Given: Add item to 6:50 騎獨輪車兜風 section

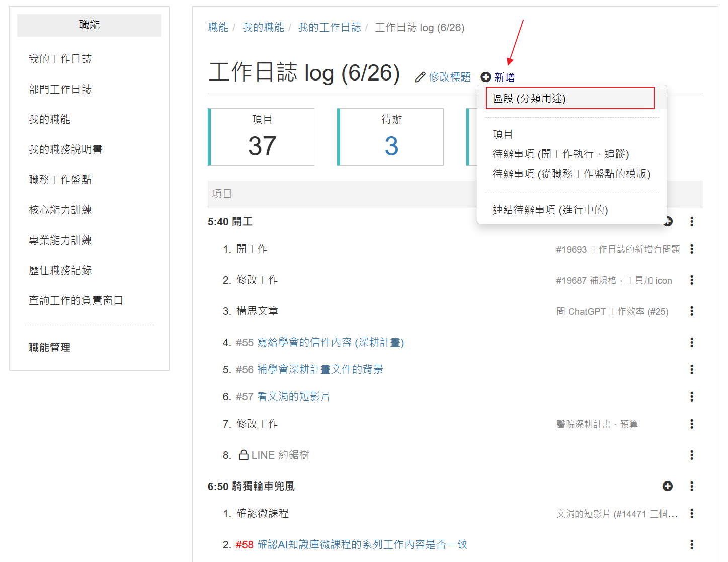Looking at the screenshot, I should tap(667, 486).
